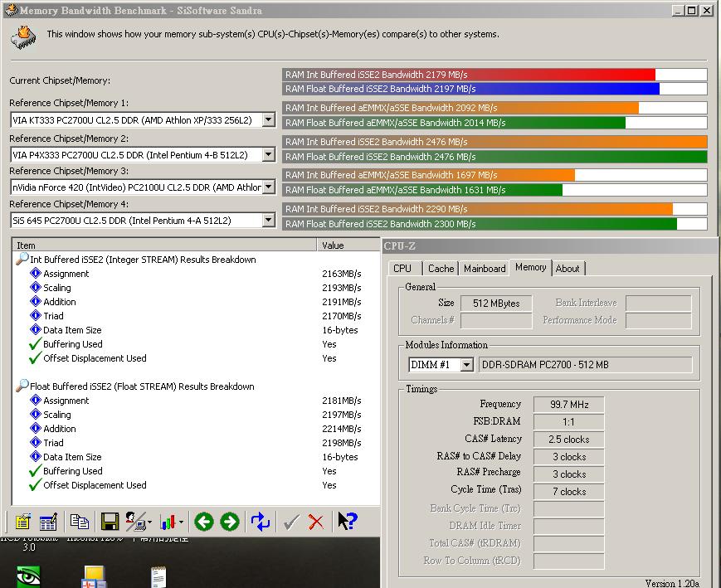Click the Addition row showing 2191MB/s
Viewport: 721px width, 588px height.
pos(197,302)
